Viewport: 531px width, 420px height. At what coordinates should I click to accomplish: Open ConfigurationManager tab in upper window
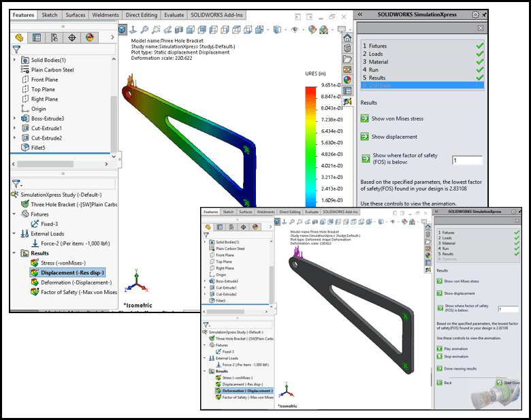click(54, 37)
